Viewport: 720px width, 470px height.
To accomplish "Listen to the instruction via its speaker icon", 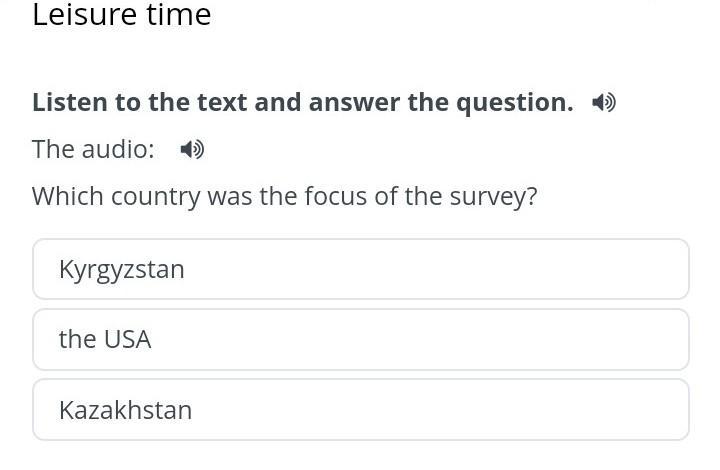I will tap(603, 102).
